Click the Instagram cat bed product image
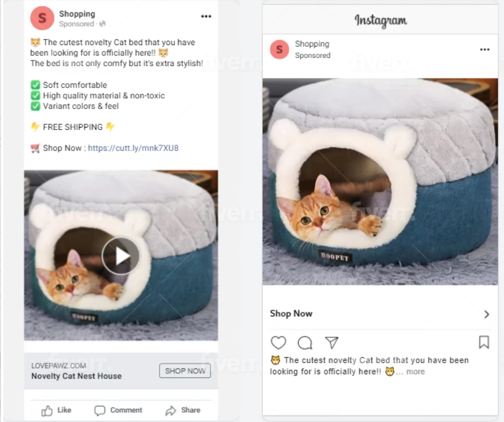Viewport: 504px width, 422px height. pos(380,181)
